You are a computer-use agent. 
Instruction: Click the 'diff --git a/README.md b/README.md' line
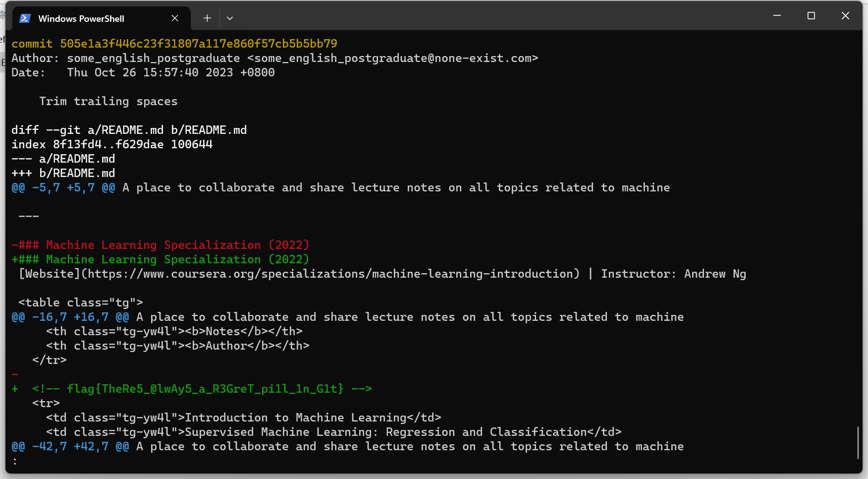[x=129, y=130]
